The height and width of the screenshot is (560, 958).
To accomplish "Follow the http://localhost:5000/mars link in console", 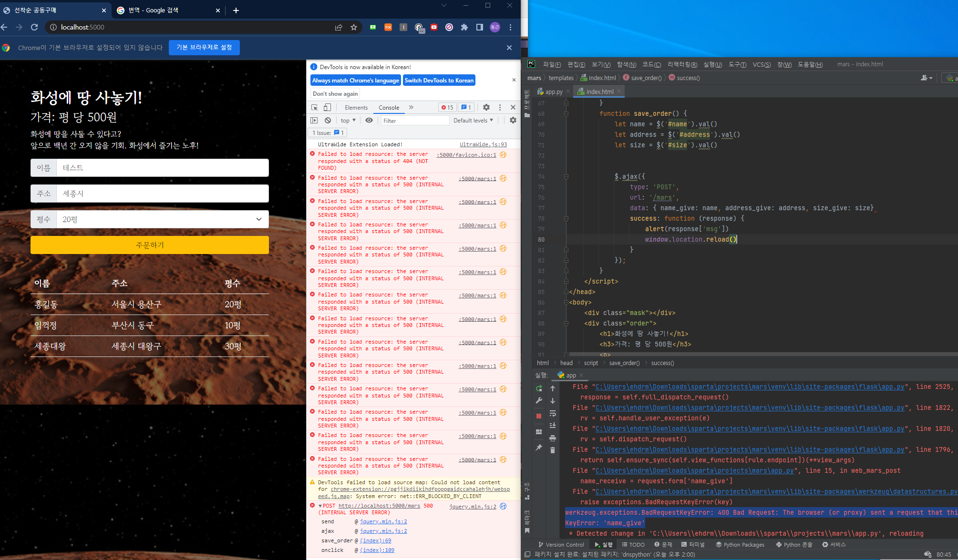I will (x=379, y=506).
